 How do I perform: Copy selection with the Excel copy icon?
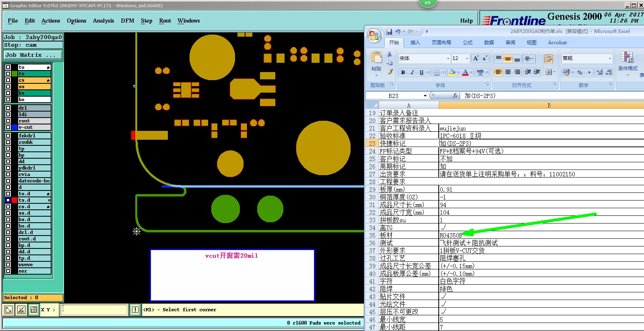click(389, 63)
